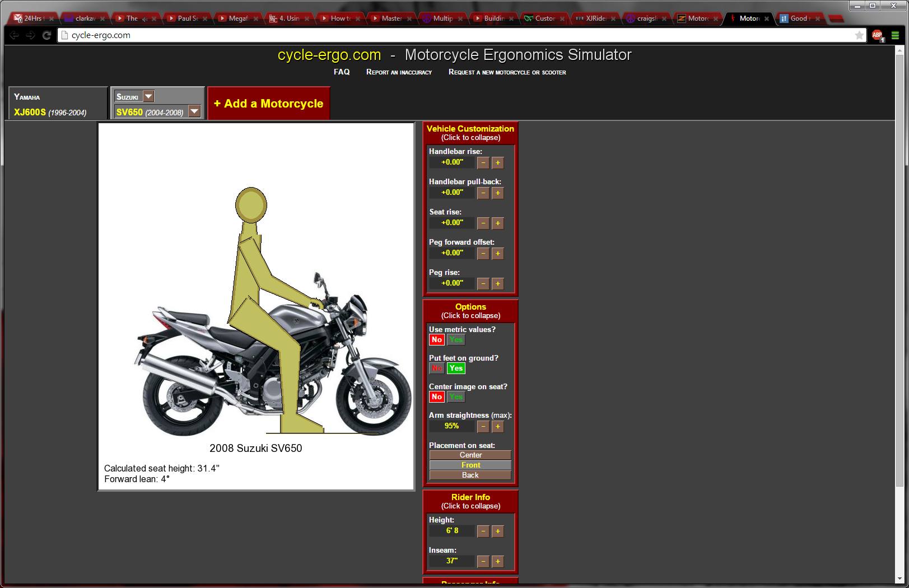The height and width of the screenshot is (588, 909).
Task: Switch to the Paul Se YouTube tab
Action: click(x=187, y=18)
